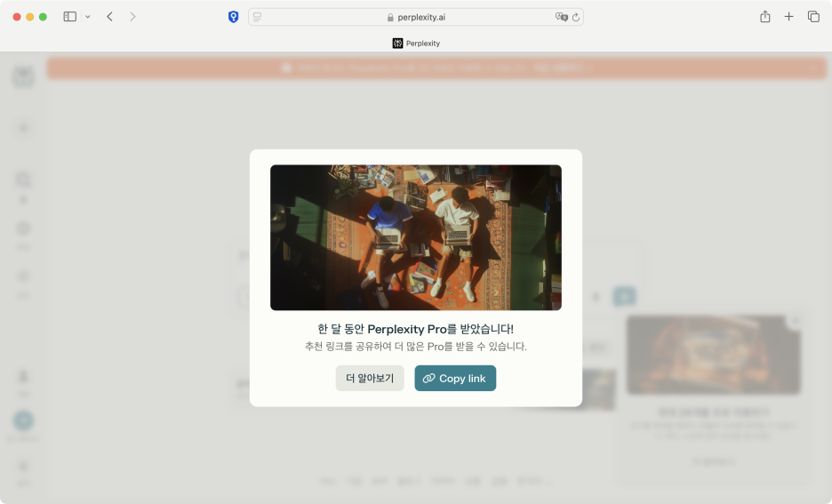Click the blurred teal avatar in sidebar

point(23,420)
